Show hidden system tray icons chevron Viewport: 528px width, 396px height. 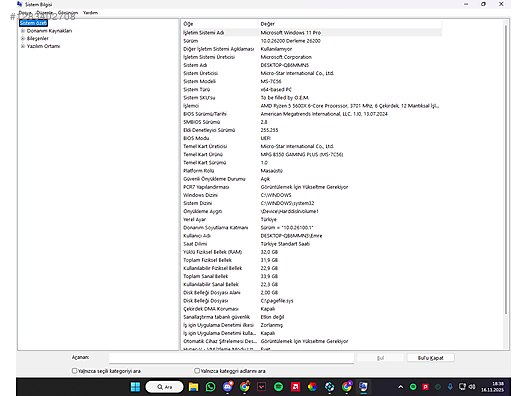click(x=400, y=387)
